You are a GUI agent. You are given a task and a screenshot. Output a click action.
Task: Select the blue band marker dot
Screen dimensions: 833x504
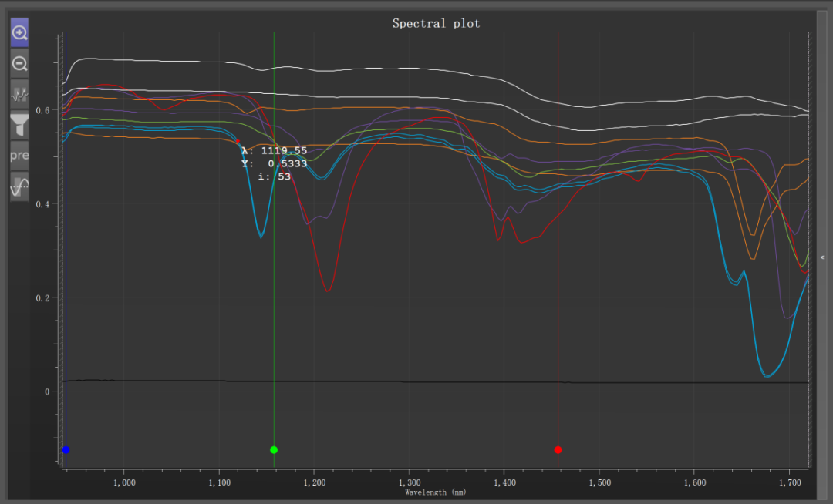pos(66,450)
